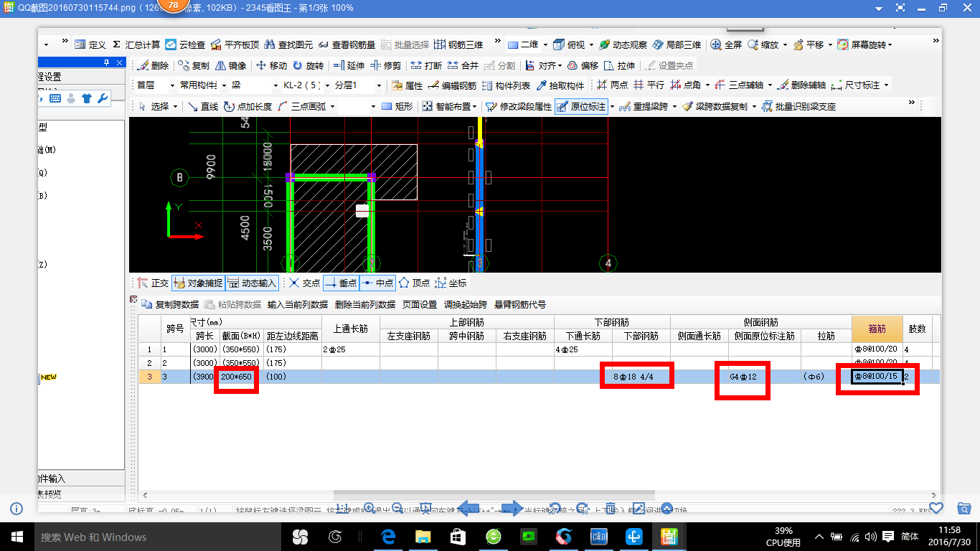Viewport: 980px width, 551px height.
Task: Select the 复制 copy tool
Action: pos(194,65)
